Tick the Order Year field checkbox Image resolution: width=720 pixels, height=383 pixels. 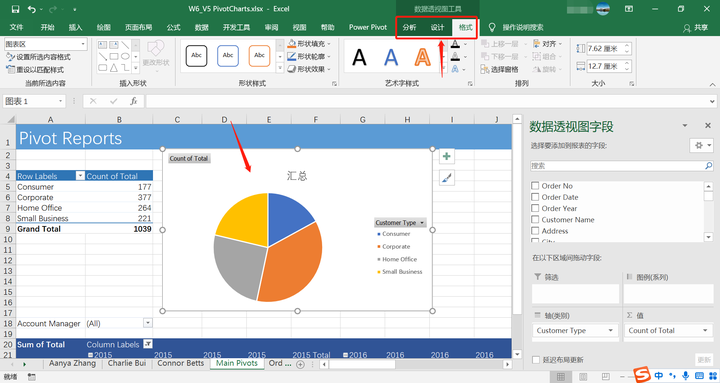click(535, 208)
